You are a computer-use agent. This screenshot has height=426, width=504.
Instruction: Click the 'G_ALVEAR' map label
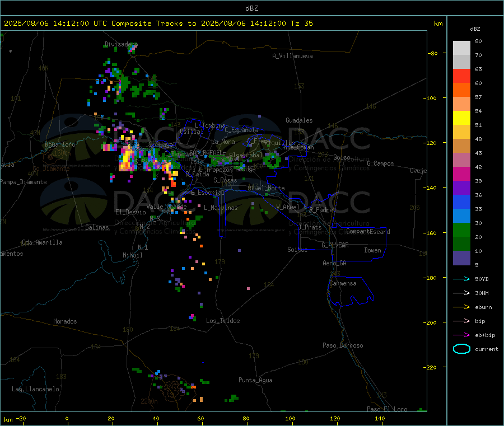pos(335,245)
